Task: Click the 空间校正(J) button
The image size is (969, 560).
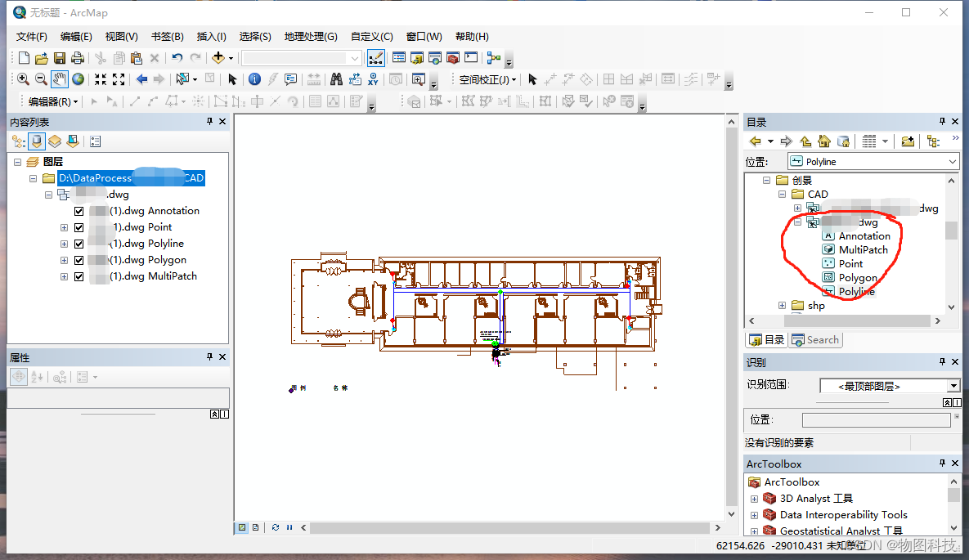Action: pos(487,79)
